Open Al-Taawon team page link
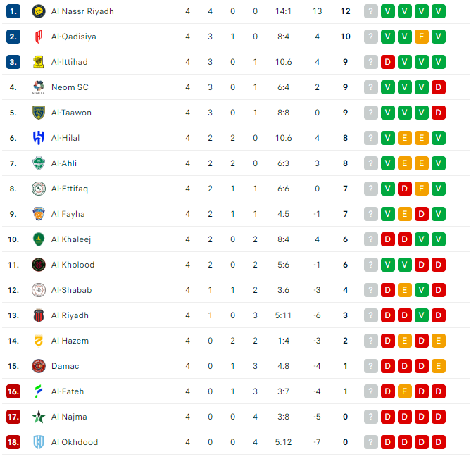476x459 pixels. (71, 113)
